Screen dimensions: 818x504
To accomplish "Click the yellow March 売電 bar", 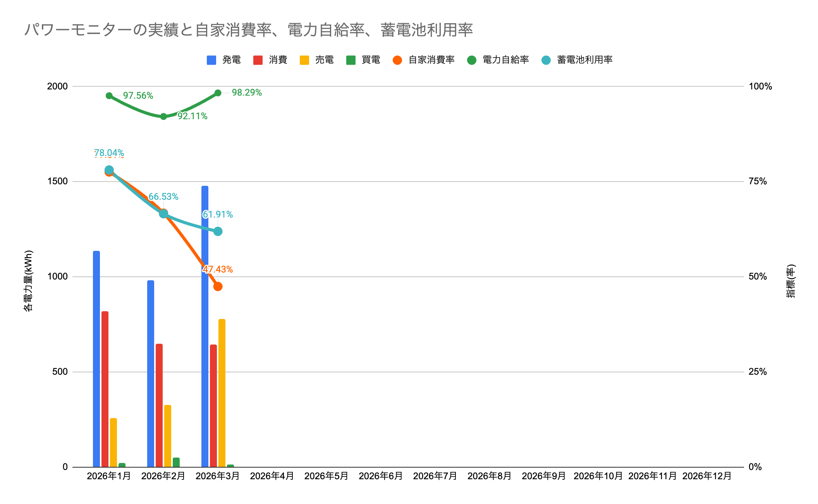I will pos(222,393).
